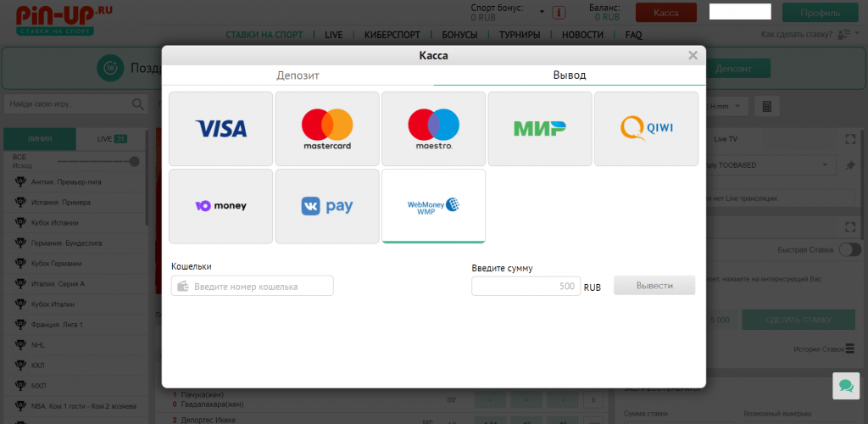Open Испания. Примера league
Screen dimensions: 868x424
(x=75, y=203)
